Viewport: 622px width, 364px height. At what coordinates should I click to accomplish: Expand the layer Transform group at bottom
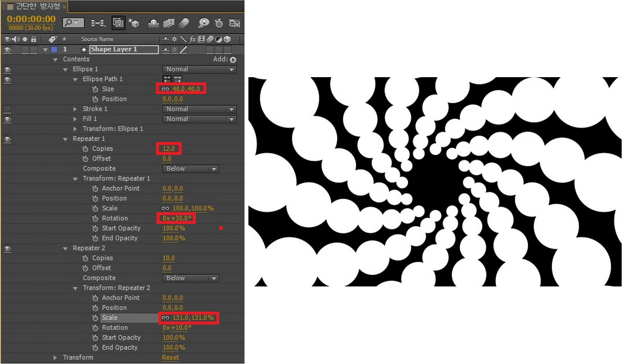55,357
